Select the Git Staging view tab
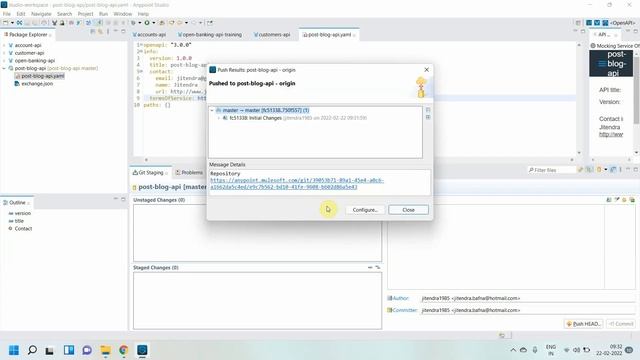Viewport: 640px width, 360px height. (150, 173)
